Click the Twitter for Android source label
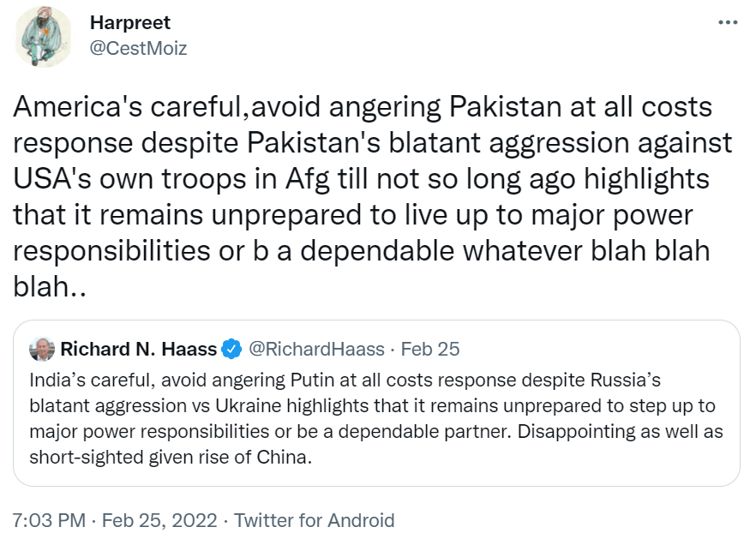Screen dimensions: 756x545 coord(315,520)
